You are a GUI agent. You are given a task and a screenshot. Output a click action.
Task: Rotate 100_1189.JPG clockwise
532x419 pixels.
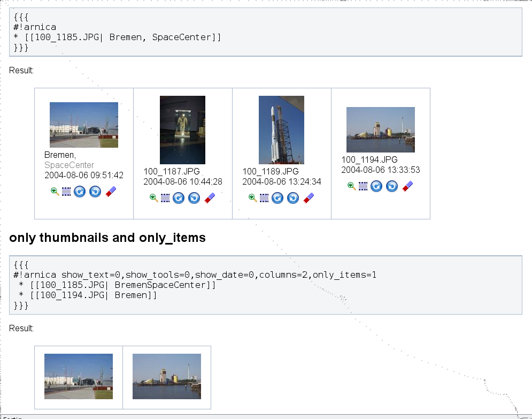[x=277, y=198]
